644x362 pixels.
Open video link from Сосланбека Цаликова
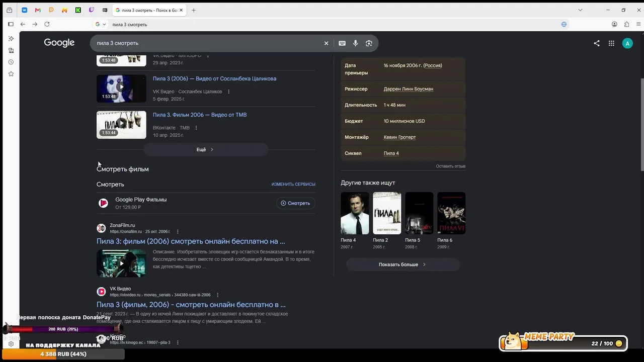point(214,78)
